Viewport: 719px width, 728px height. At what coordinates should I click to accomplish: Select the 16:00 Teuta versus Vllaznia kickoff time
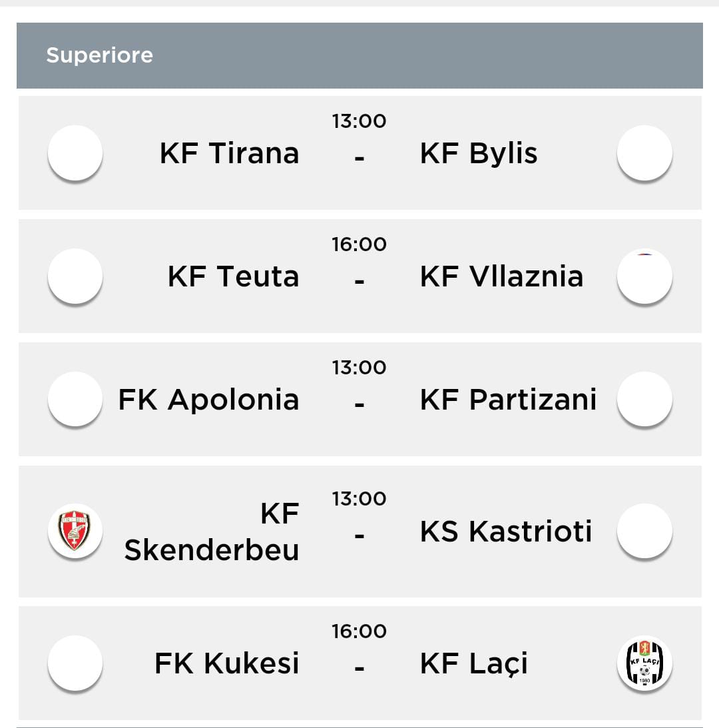(359, 244)
